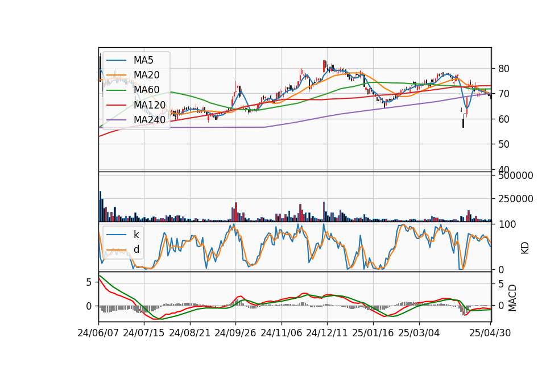Viewport: 546px width, 392px height.
Task: Click the orange MA20 legend line sample
Action: click(116, 75)
